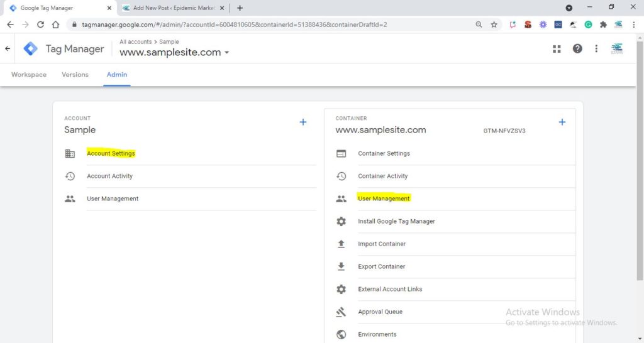This screenshot has height=343, width=644.
Task: Switch to the Versions tab
Action: point(75,75)
